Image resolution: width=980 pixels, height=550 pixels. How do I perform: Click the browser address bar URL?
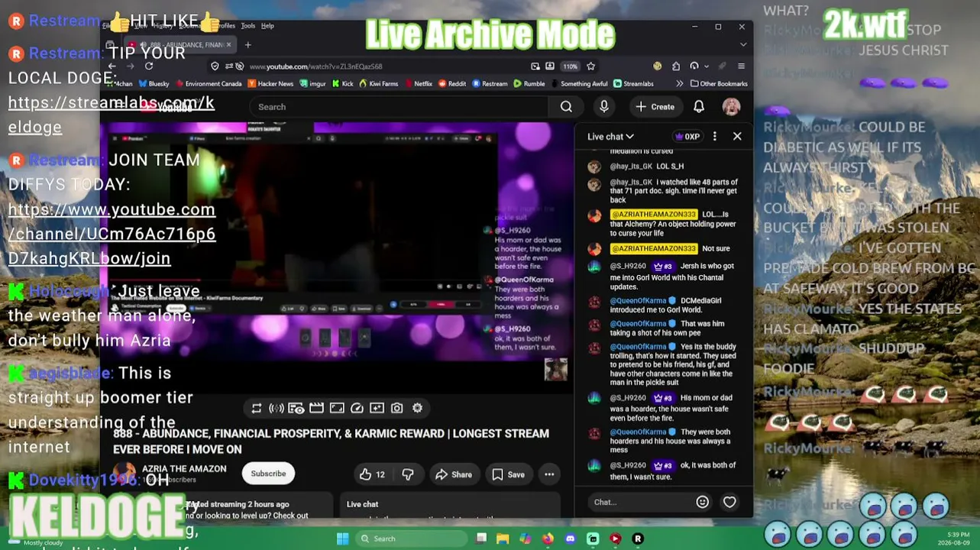315,66
